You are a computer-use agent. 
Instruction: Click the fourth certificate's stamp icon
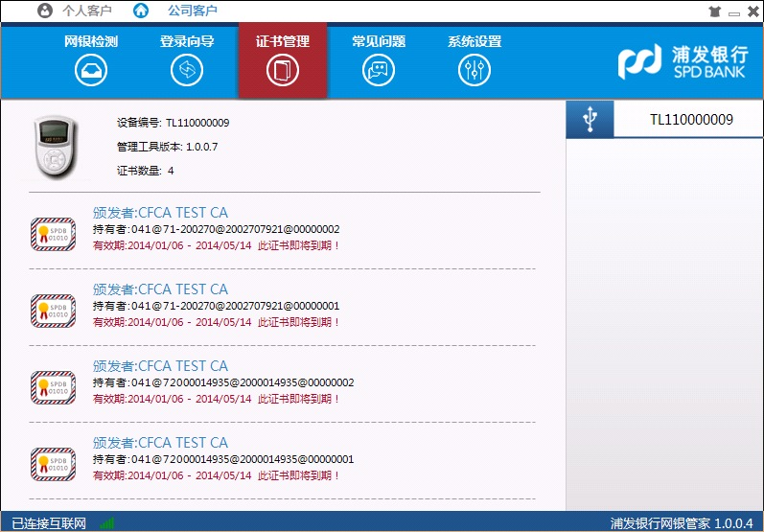pyautogui.click(x=53, y=463)
